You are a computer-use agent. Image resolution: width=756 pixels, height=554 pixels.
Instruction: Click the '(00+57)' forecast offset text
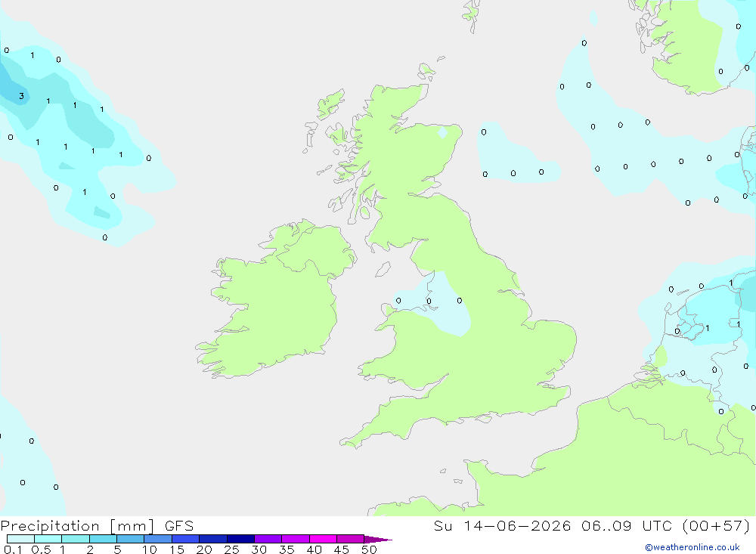click(x=717, y=526)
